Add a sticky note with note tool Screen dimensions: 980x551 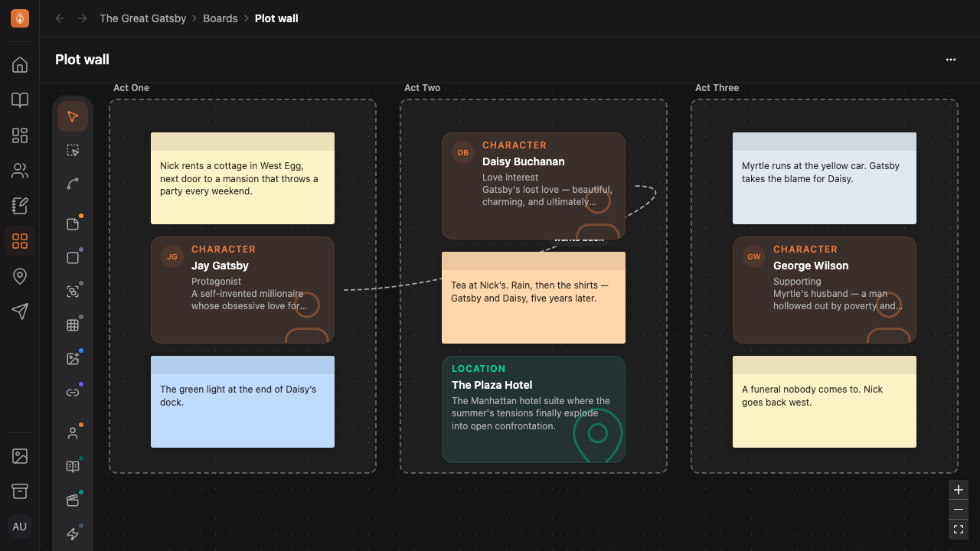[x=73, y=224]
